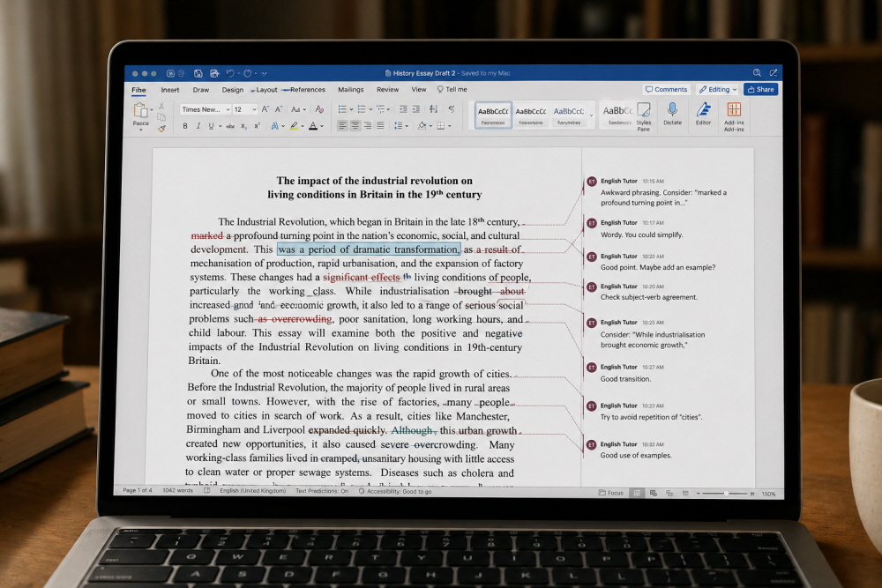Switch to the Review tab
The height and width of the screenshot is (588, 882).
tap(387, 89)
